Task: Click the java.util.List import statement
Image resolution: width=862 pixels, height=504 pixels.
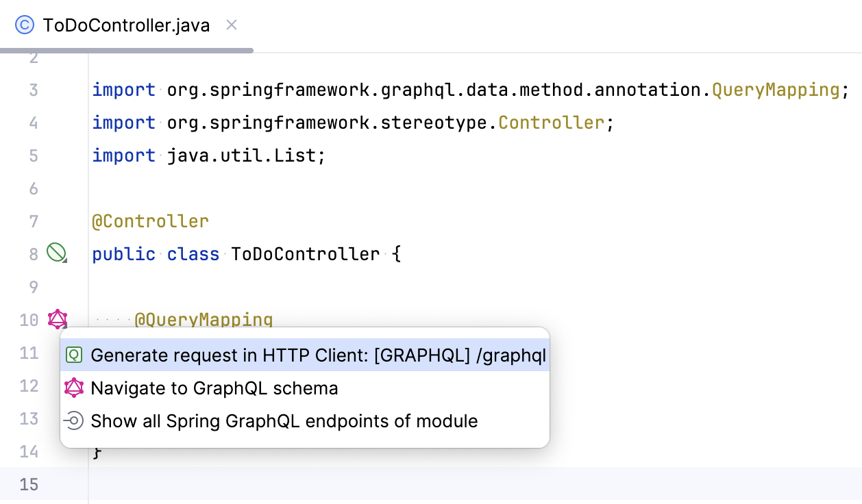Action: click(x=206, y=155)
